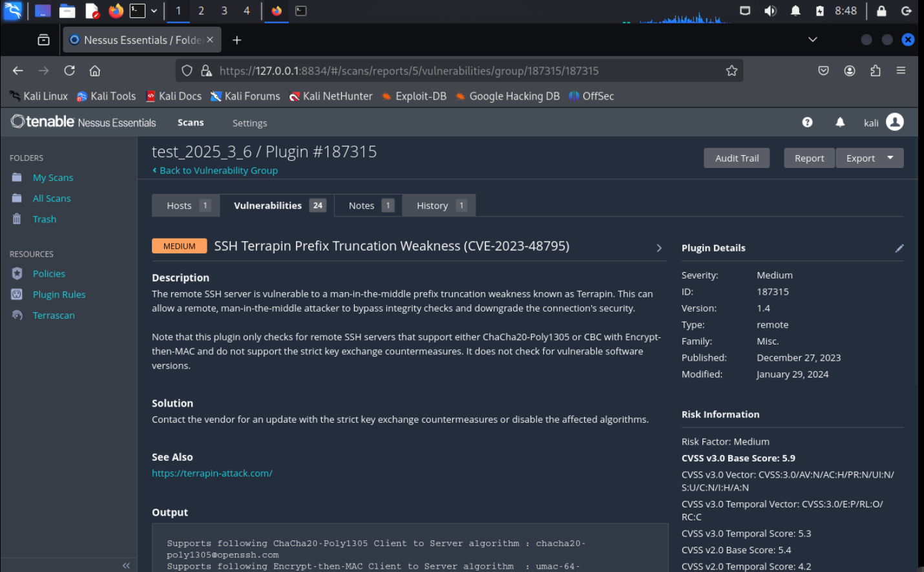Click the lock screen icon in the panel
The height and width of the screenshot is (572, 924).
[x=881, y=11]
